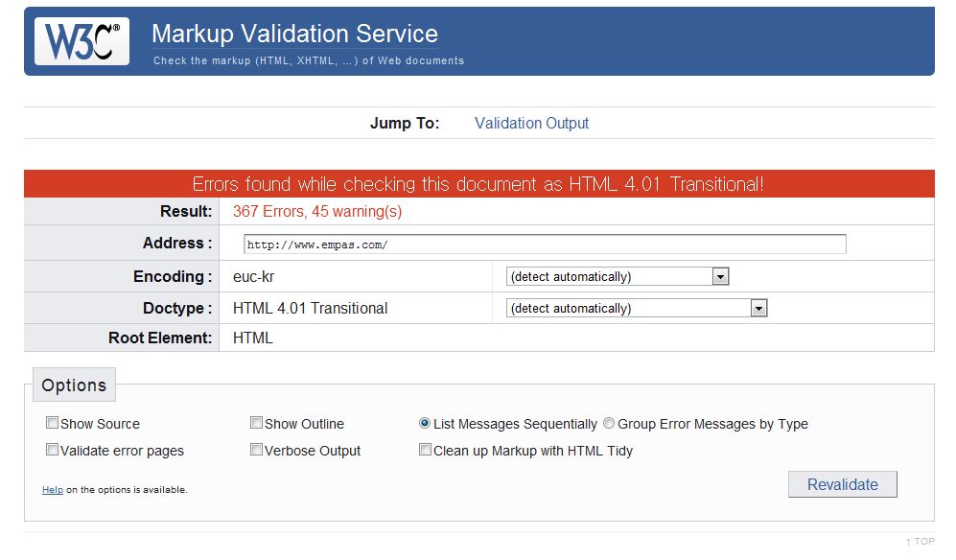Screen dimensions: 956x560
Task: Click the Revalidate button
Action: pyautogui.click(x=842, y=484)
